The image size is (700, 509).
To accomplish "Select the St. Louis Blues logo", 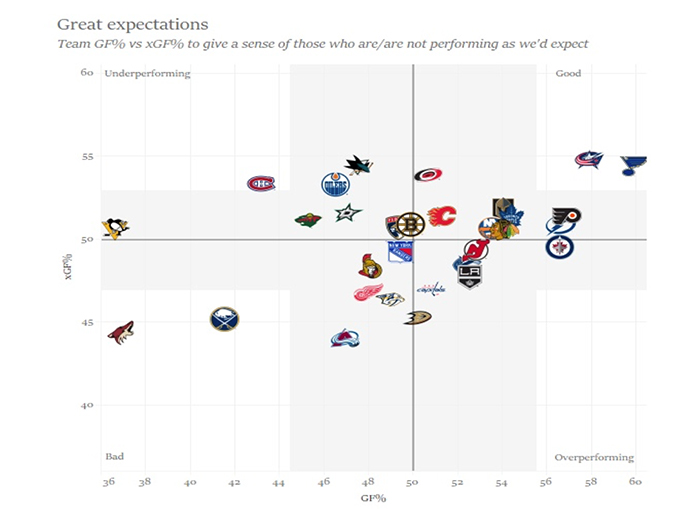I will tap(633, 166).
